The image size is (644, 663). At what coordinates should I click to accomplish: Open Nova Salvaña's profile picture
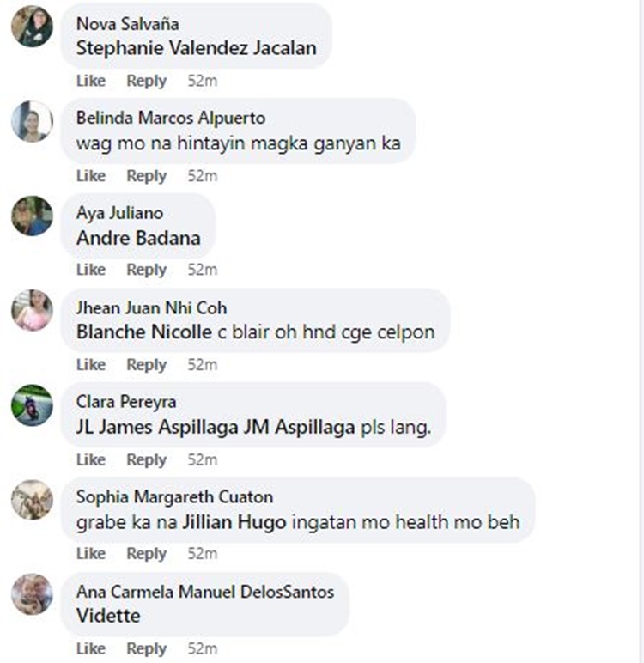coord(32,27)
